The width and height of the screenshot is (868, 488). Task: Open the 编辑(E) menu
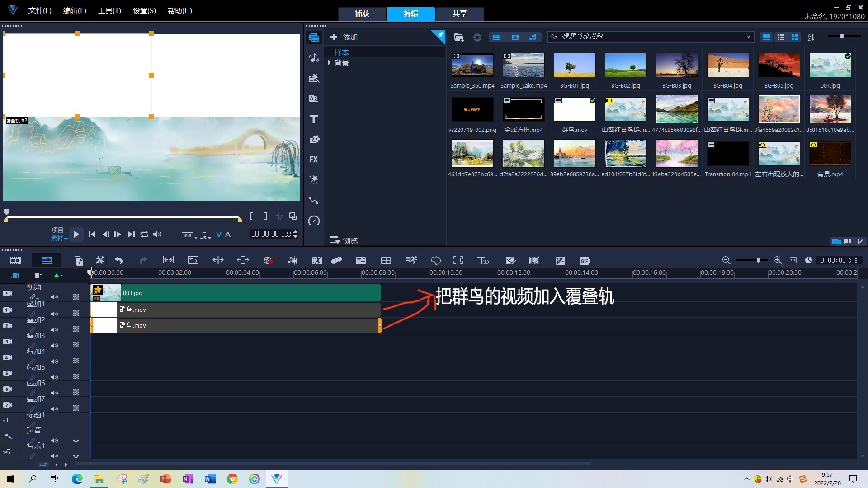pyautogui.click(x=75, y=10)
